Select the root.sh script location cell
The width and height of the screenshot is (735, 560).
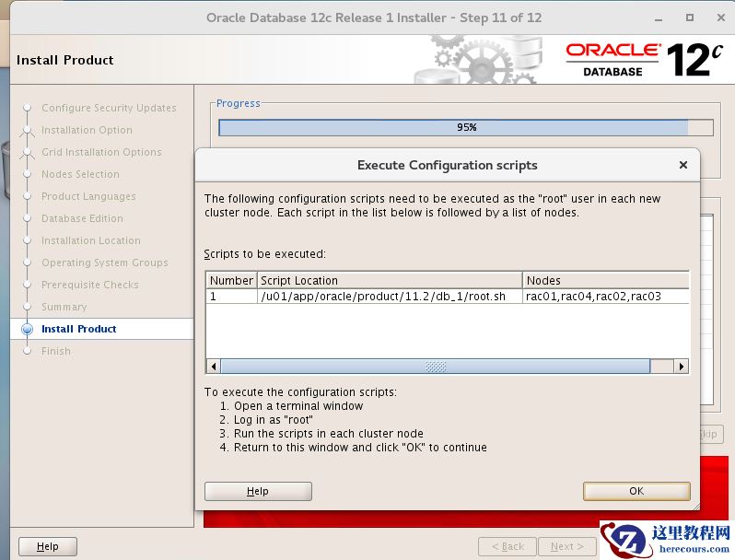(390, 297)
